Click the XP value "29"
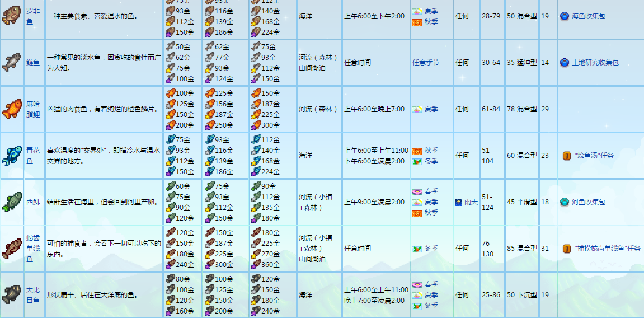The width and height of the screenshot is (644, 318). tap(545, 109)
